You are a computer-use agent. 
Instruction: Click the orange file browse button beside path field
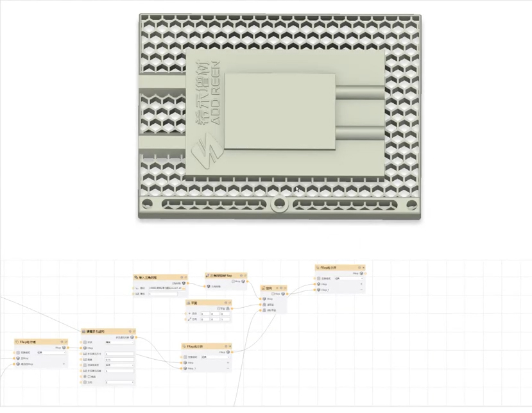pos(184,288)
